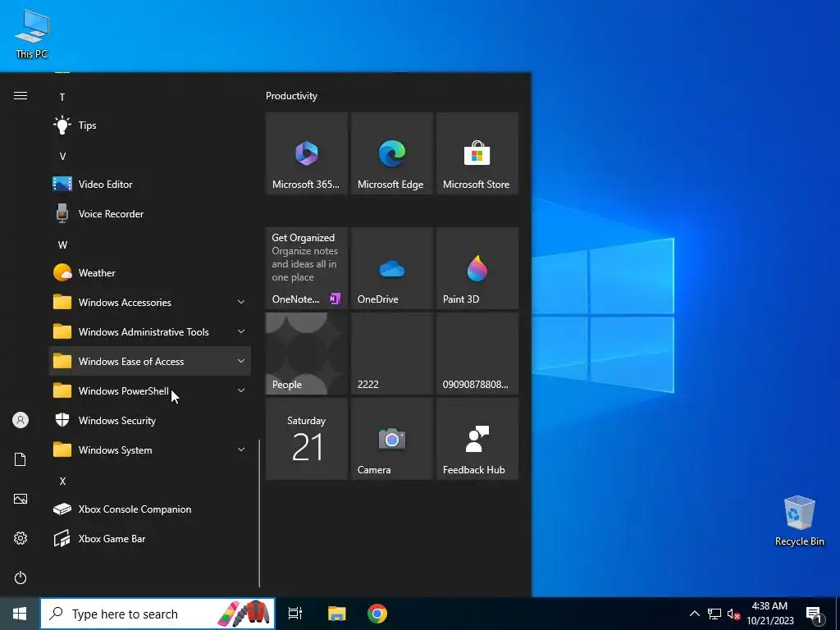Expand the Windows Accessories folder chevron
The height and width of the screenshot is (630, 840).
[241, 302]
